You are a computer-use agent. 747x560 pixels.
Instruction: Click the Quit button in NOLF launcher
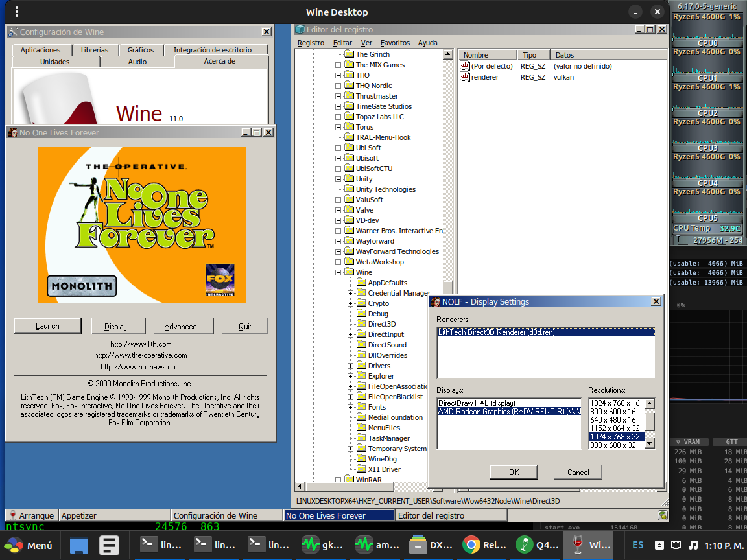pyautogui.click(x=245, y=326)
